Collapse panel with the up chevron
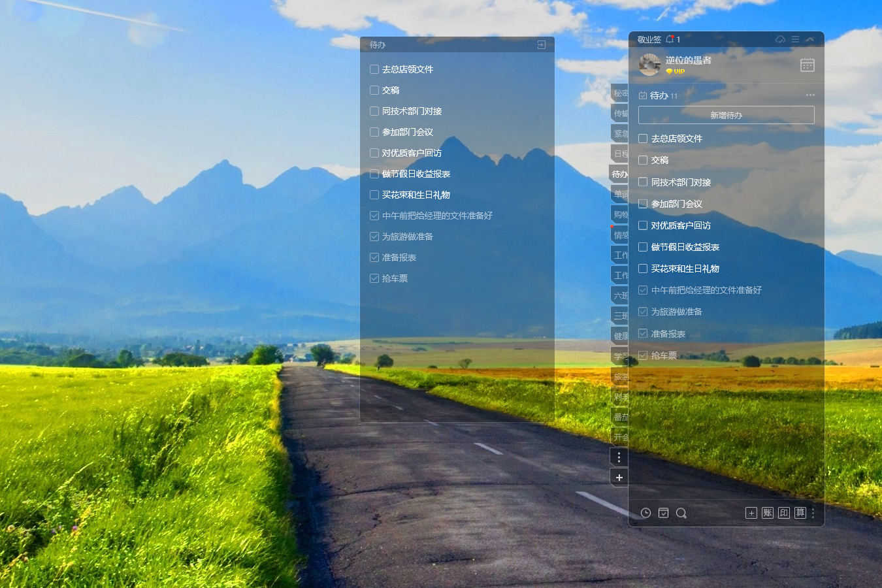The width and height of the screenshot is (882, 588). pos(810,39)
